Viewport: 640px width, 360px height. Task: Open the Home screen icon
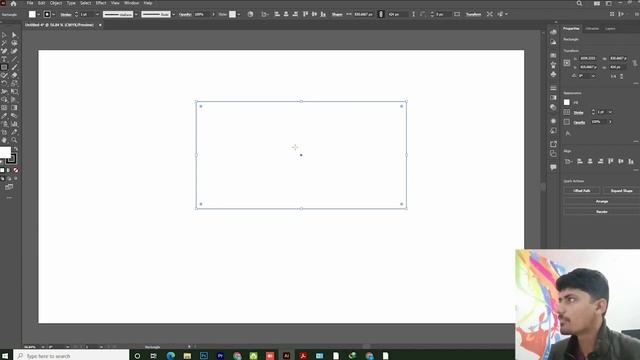coord(13,3)
